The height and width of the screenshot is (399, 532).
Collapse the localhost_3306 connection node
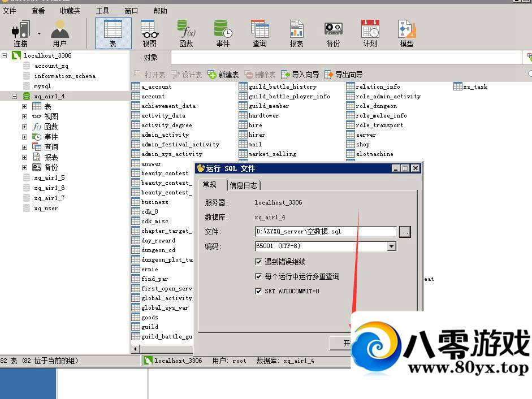pos(5,55)
